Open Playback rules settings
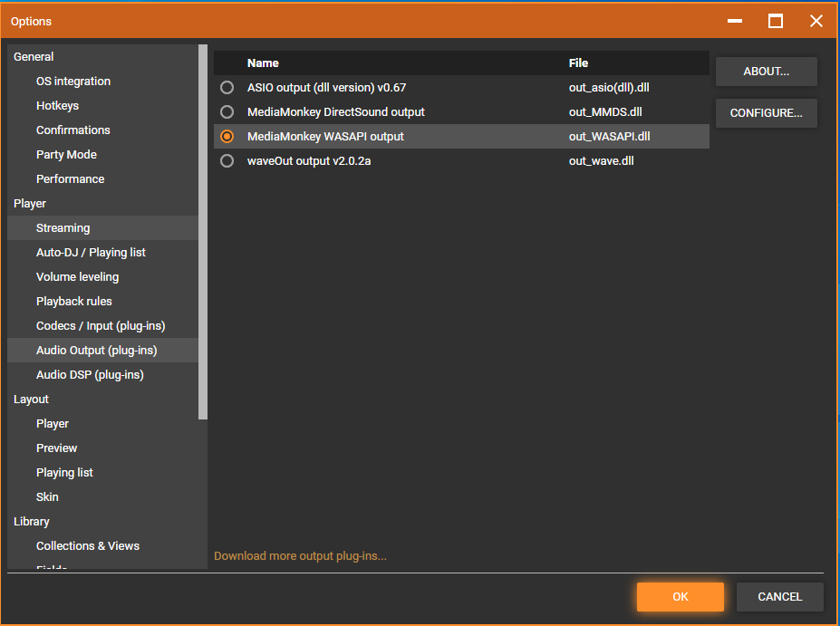This screenshot has height=626, width=840. [103, 302]
